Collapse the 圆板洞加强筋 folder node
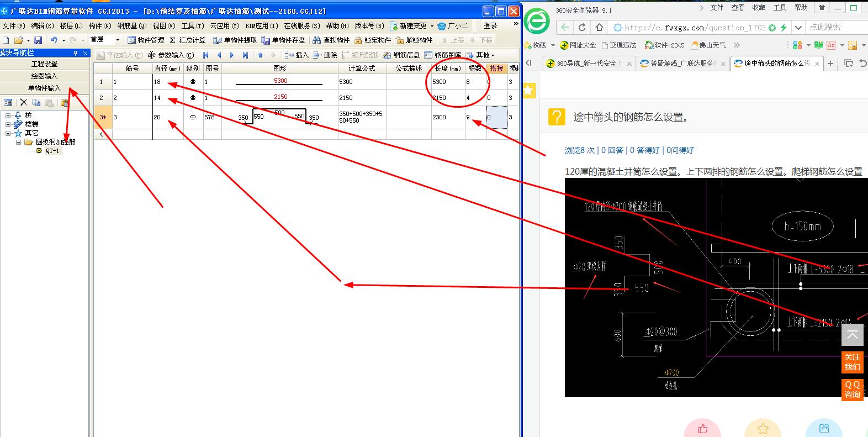This screenshot has height=437, width=868. (x=18, y=142)
